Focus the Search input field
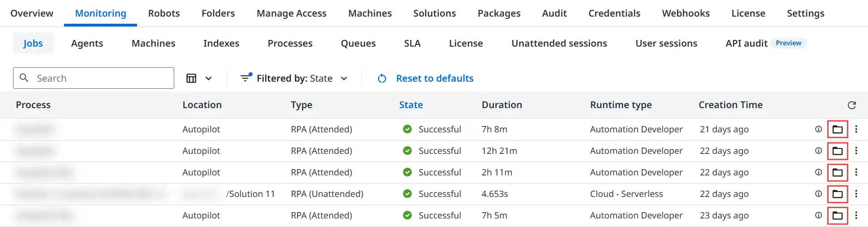The width and height of the screenshot is (868, 227). pos(94,78)
